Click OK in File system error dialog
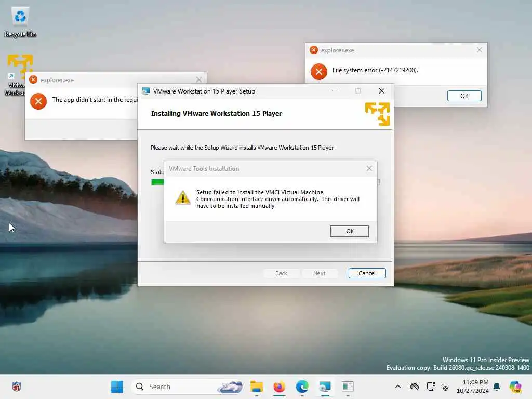The width and height of the screenshot is (532, 399). pos(464,96)
